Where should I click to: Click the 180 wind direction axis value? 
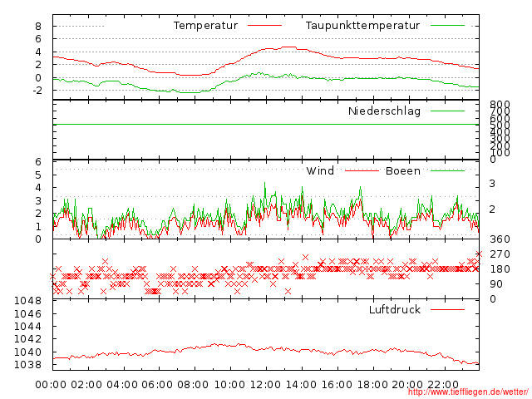point(500,269)
